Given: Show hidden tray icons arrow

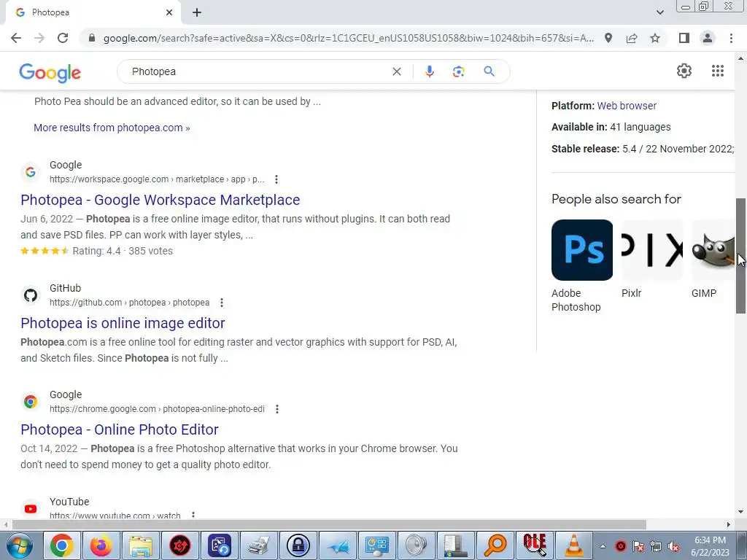Looking at the screenshot, I should pyautogui.click(x=603, y=546).
